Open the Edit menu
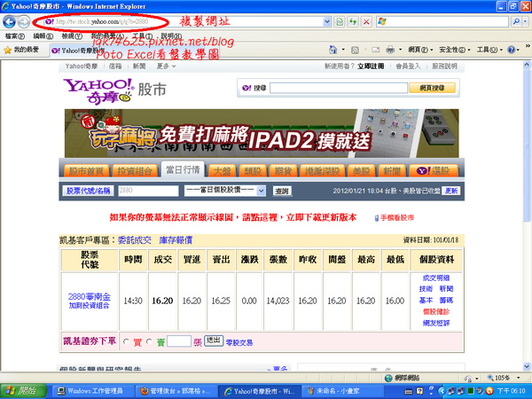This screenshot has width=532, height=399. [43, 36]
